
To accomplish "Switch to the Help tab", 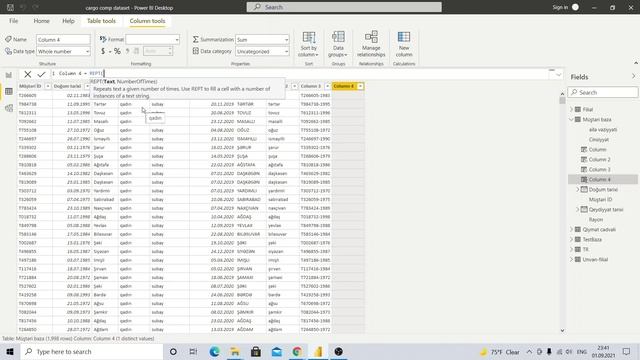I will [x=68, y=21].
